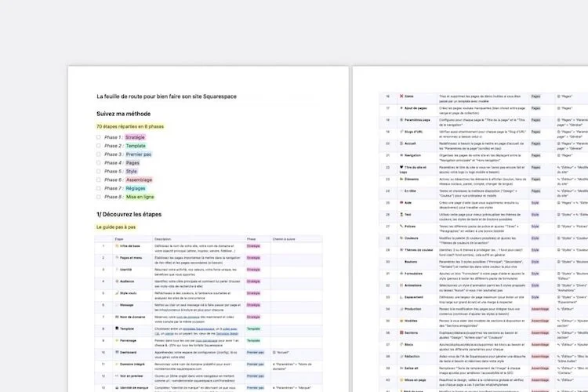Click the Modèles row icon
Image resolution: width=588 pixels, height=392 pixels.
tap(401, 321)
